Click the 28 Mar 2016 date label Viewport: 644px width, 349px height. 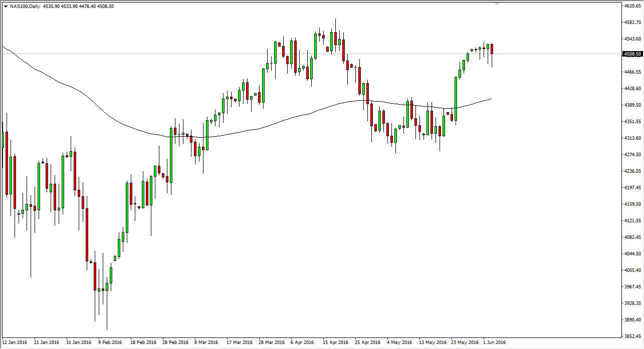(x=271, y=343)
